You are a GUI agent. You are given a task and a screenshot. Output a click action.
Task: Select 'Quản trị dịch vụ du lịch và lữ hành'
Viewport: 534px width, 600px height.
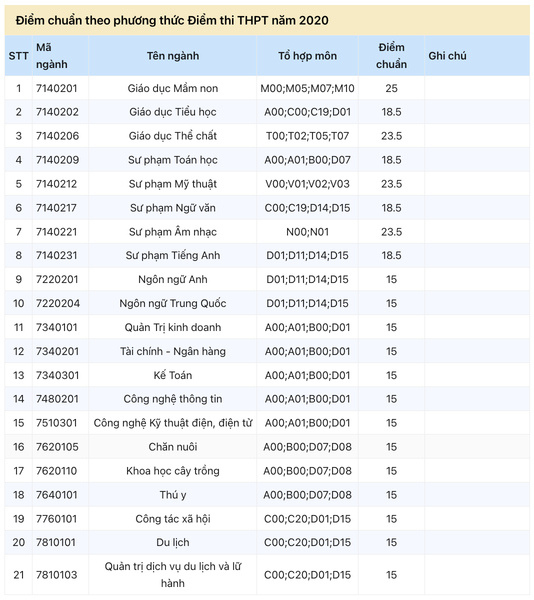coord(173,575)
